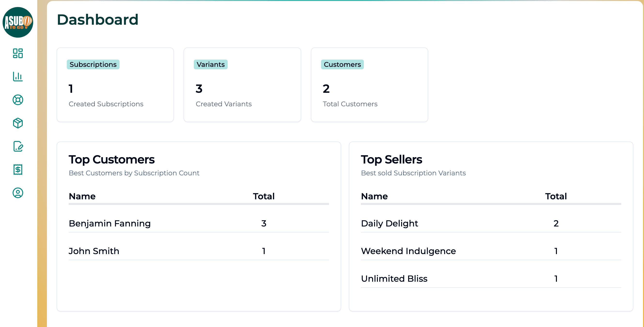Open the document edit pencil icon

click(18, 147)
